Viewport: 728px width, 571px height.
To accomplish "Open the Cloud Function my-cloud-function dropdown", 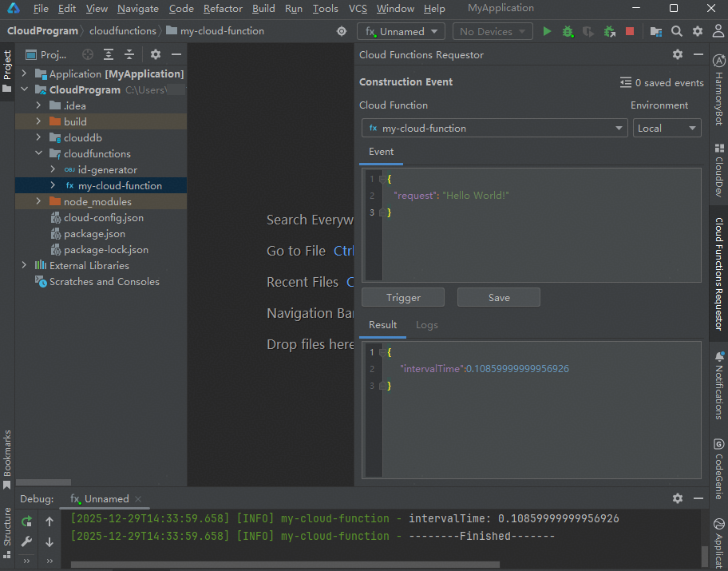I will [495, 128].
